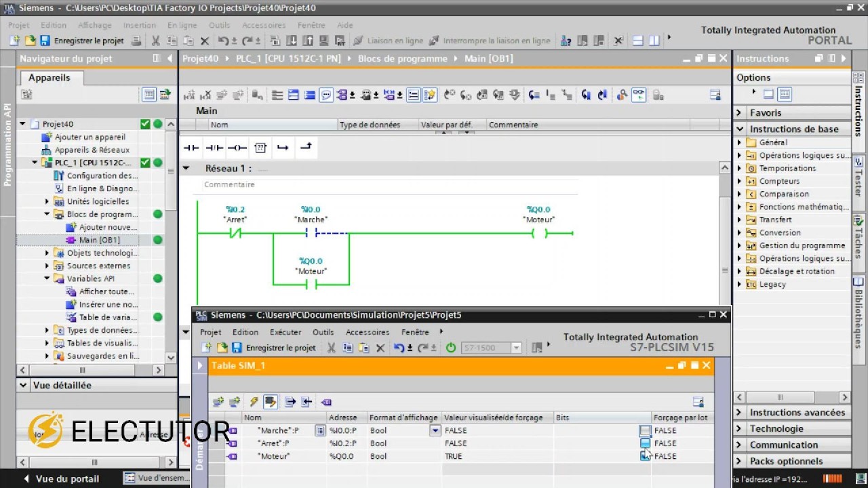Select Main [OB1] block in project tree
The height and width of the screenshot is (488, 868).
(x=99, y=240)
